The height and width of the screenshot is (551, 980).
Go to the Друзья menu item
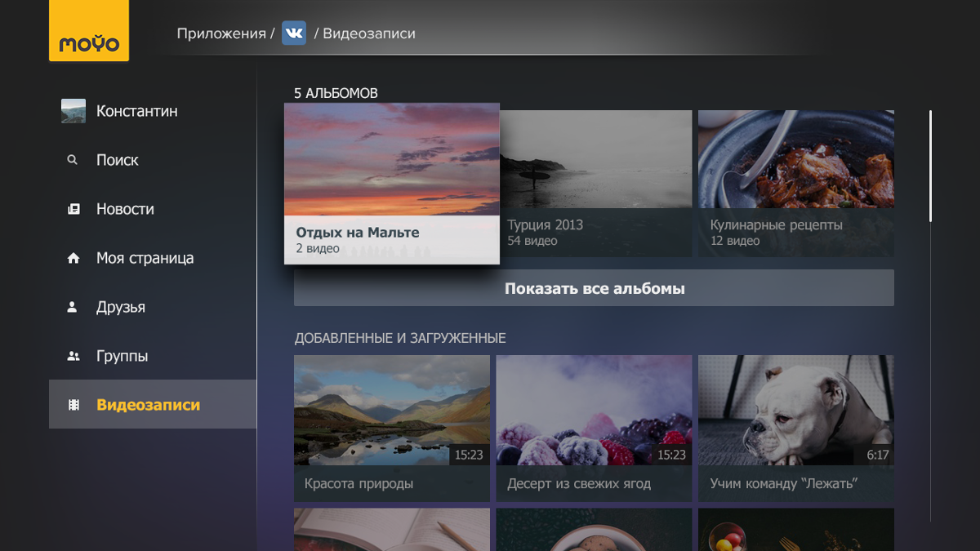(x=121, y=307)
